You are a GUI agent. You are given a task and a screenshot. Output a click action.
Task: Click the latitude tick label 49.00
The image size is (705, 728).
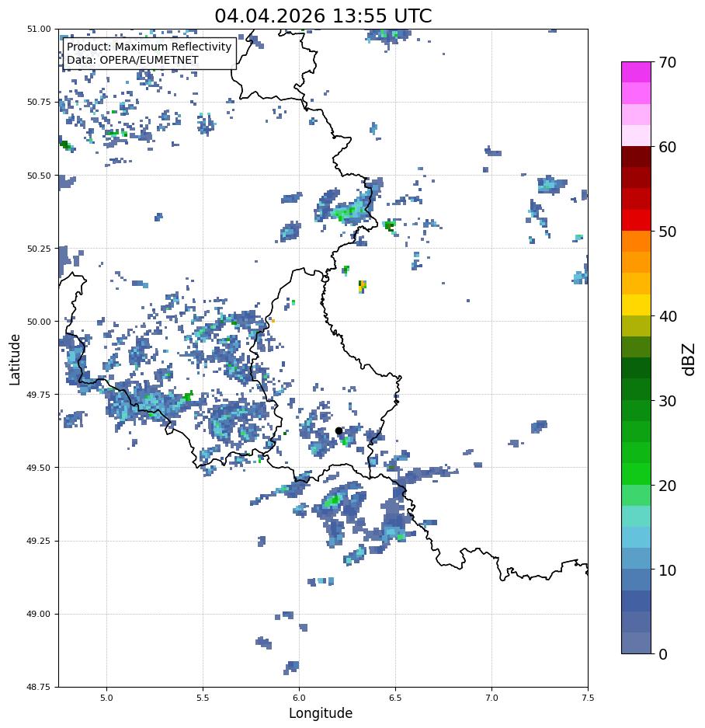coord(39,614)
